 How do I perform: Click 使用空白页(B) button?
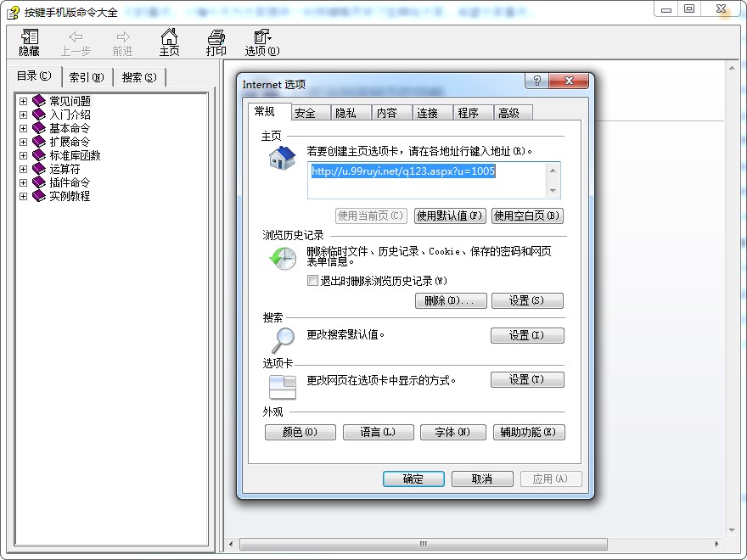[527, 216]
